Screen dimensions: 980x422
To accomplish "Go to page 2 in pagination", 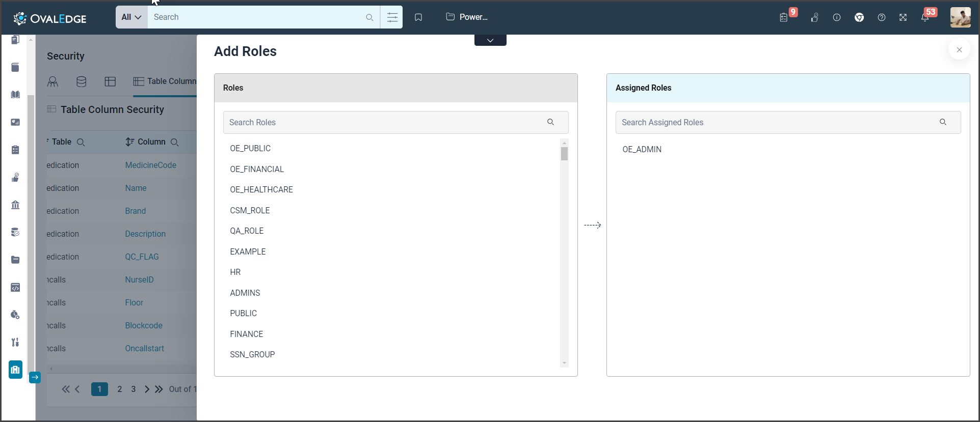I will tap(120, 389).
